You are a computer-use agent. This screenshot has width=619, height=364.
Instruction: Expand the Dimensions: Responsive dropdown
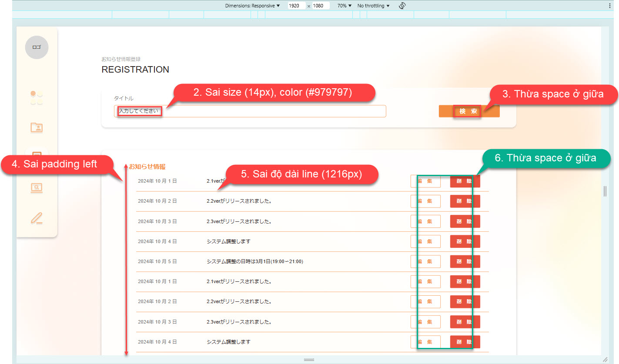click(252, 6)
